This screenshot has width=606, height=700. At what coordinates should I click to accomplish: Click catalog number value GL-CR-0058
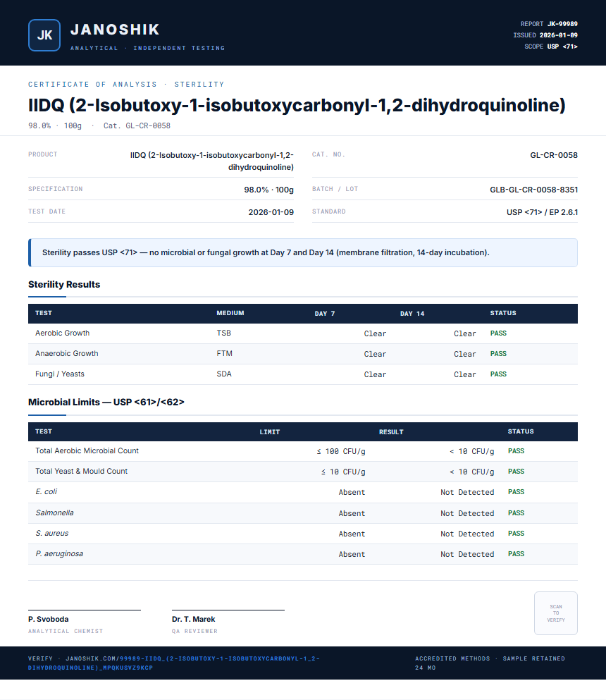pyautogui.click(x=554, y=155)
